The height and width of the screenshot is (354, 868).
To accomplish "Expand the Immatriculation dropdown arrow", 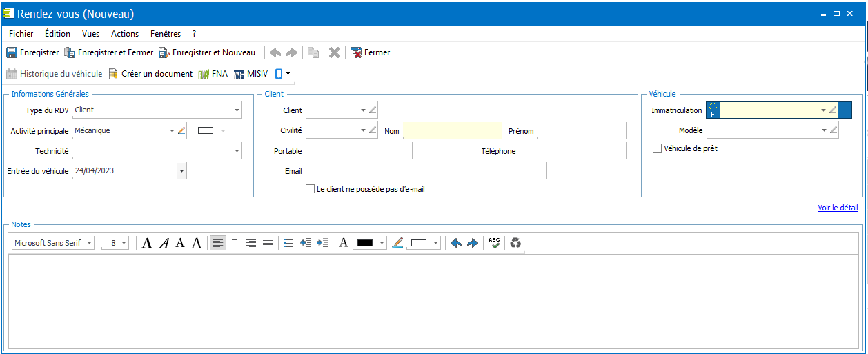I will click(x=823, y=110).
